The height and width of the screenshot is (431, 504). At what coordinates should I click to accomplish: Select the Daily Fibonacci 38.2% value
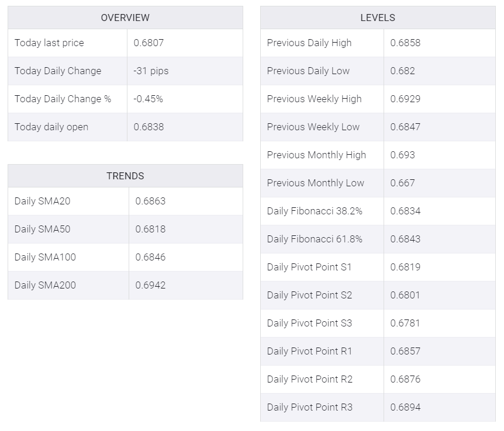click(x=405, y=211)
